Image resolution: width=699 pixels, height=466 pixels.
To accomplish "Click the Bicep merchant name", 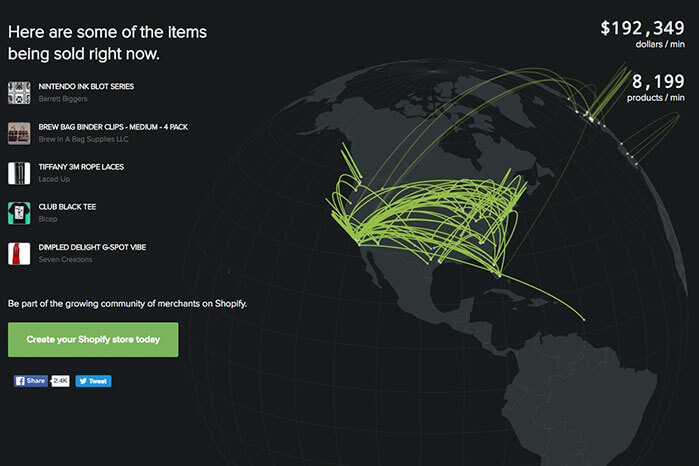I will pyautogui.click(x=48, y=219).
